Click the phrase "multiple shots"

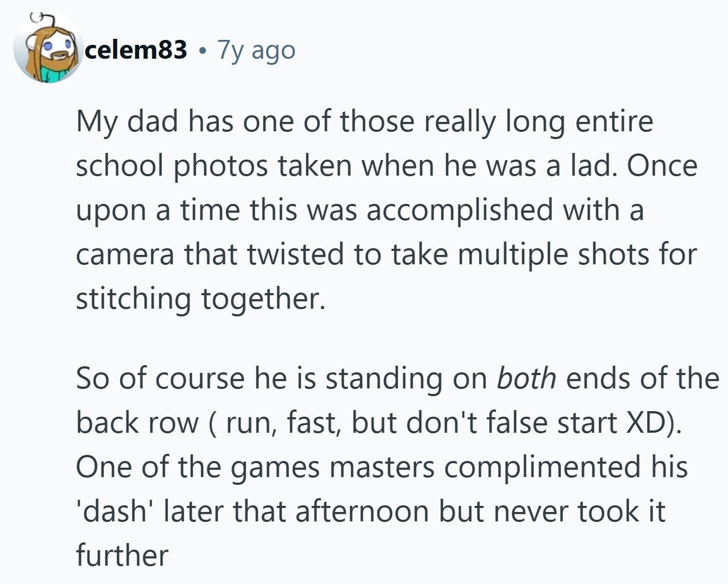554,255
